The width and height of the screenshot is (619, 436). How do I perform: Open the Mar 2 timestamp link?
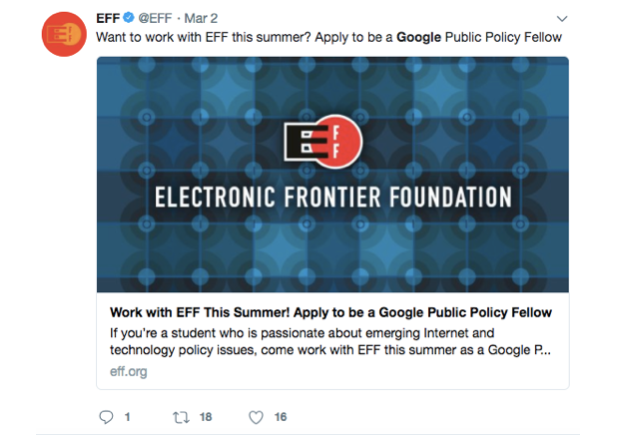tap(201, 18)
